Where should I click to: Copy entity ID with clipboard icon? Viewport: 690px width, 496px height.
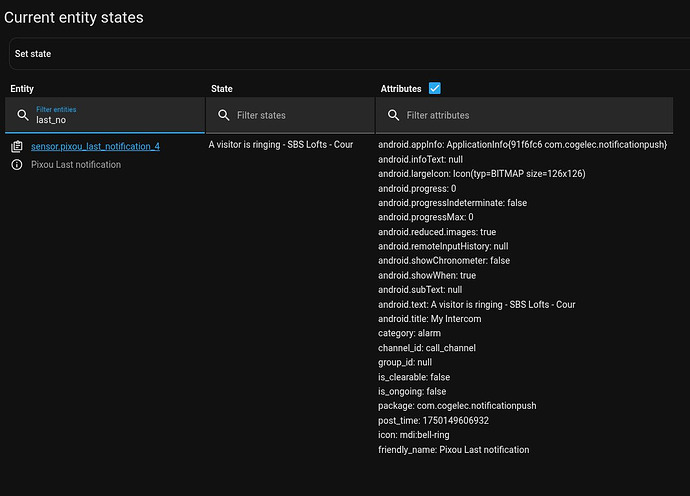click(17, 146)
